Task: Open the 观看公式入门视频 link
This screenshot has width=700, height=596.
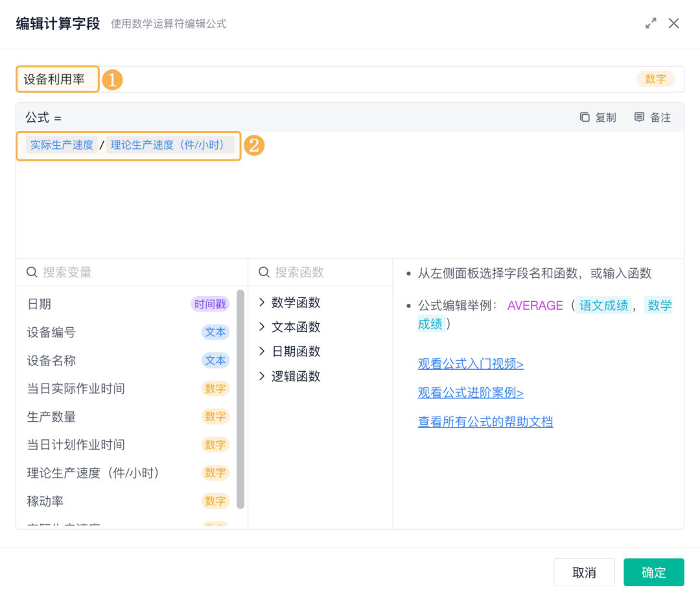Action: click(x=471, y=363)
